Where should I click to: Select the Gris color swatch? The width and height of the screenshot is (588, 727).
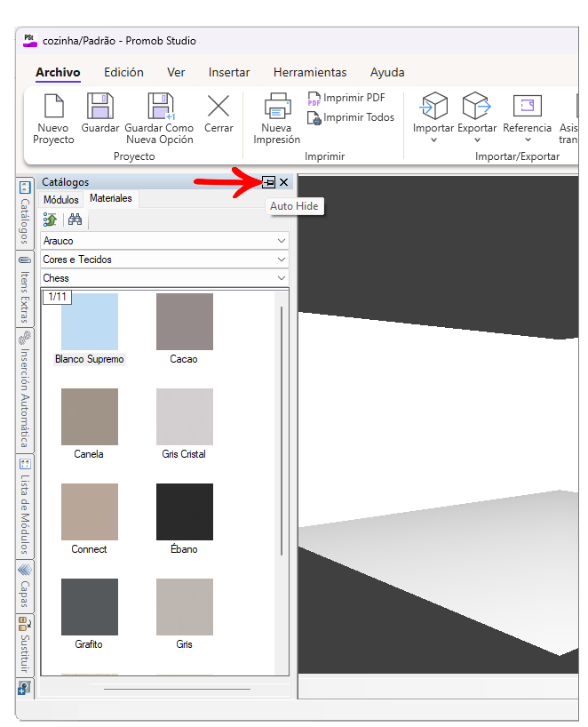click(x=185, y=607)
